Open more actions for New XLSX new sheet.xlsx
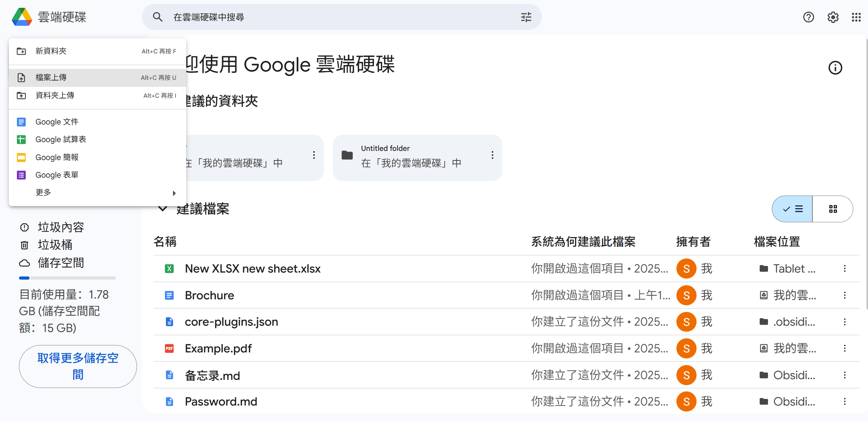Image resolution: width=868 pixels, height=421 pixels. coord(845,269)
